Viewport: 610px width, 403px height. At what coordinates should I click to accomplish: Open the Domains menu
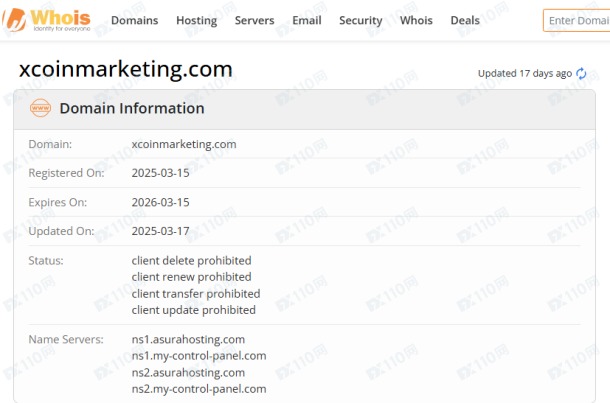pyautogui.click(x=135, y=20)
